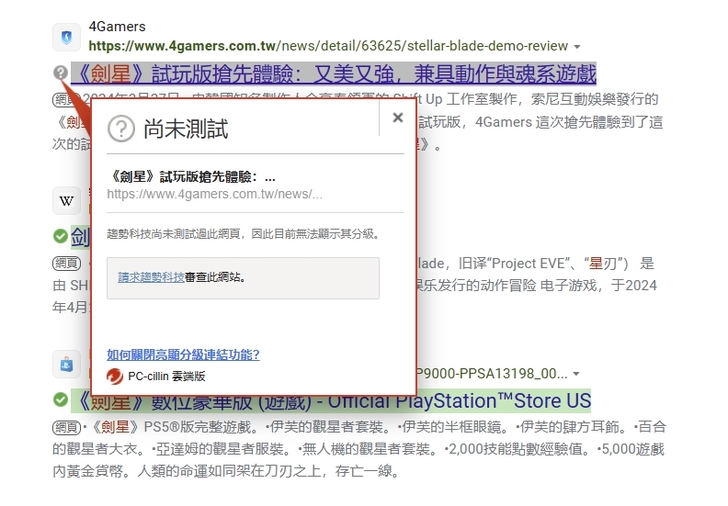
Task: Open the 《劍星》試玩版搶先體驗 result title
Action: pyautogui.click(x=333, y=73)
